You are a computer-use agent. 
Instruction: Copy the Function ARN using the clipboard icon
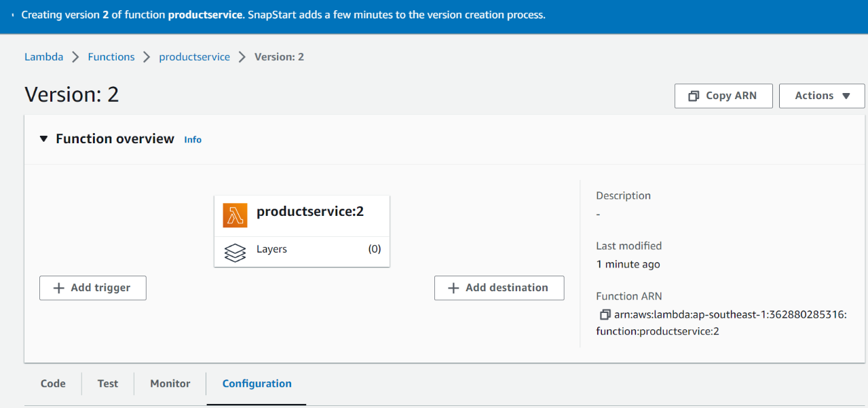coord(604,314)
